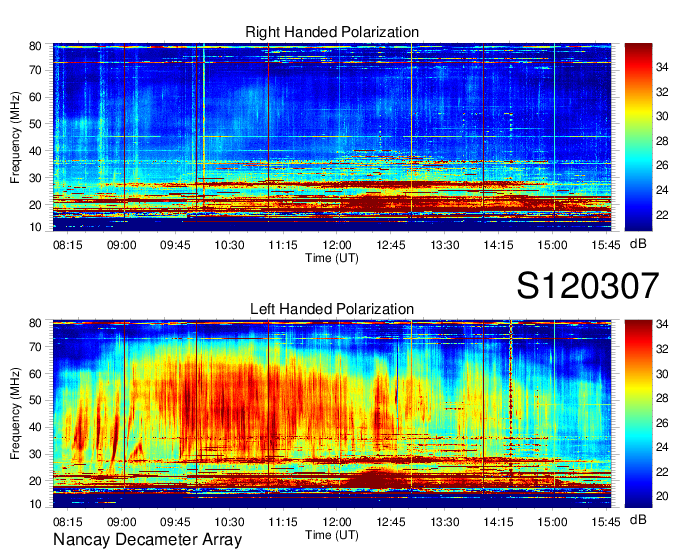Image resolution: width=680 pixels, height=552 pixels.
Task: Click the 'Time (UT)' label under top plot
Action: [x=332, y=258]
